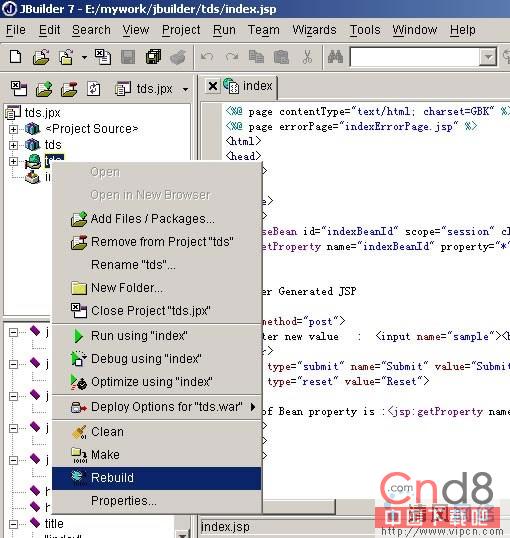
Task: Click the New file toolbar icon
Action: click(15, 57)
